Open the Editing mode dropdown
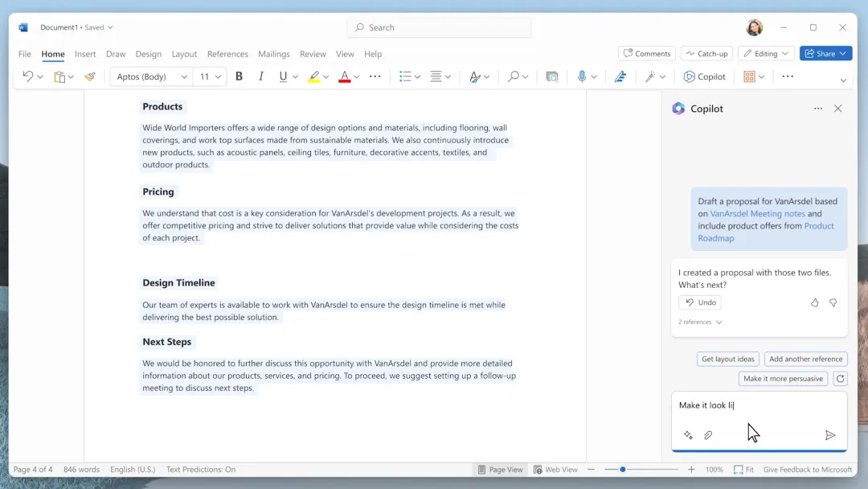This screenshot has width=868, height=489. pyautogui.click(x=766, y=54)
